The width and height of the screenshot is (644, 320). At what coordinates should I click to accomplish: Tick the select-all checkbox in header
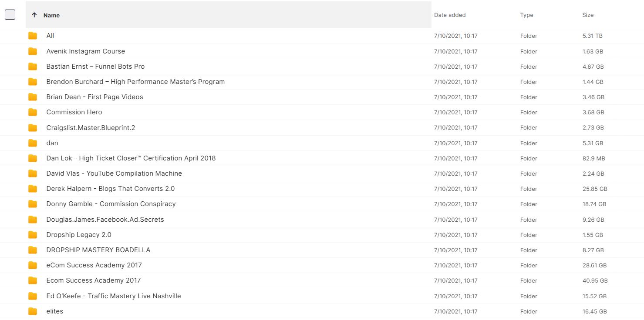[x=10, y=15]
